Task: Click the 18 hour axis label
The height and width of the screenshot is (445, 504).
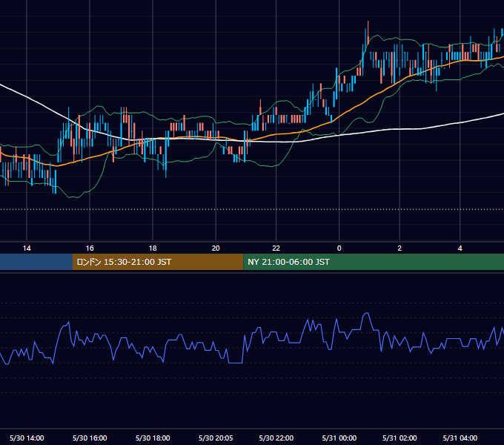Action: tap(153, 248)
